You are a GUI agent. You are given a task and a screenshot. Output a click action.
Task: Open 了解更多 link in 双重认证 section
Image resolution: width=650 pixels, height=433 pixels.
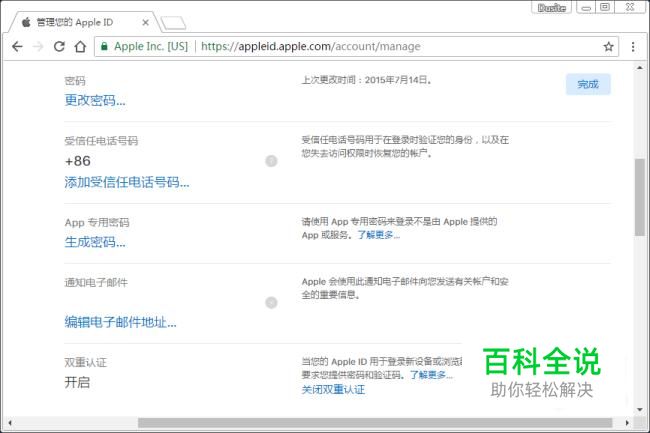[x=431, y=375]
